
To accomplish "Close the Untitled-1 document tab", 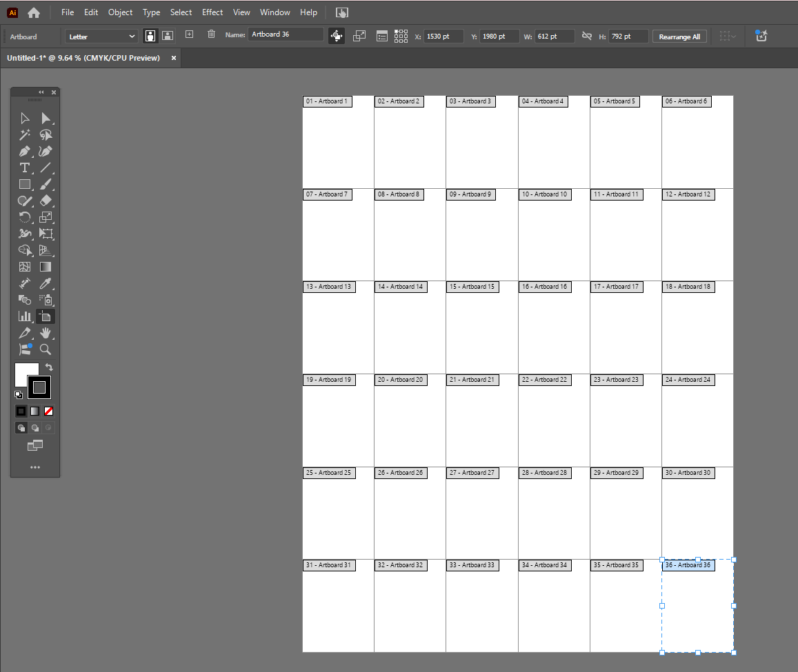I will 174,58.
